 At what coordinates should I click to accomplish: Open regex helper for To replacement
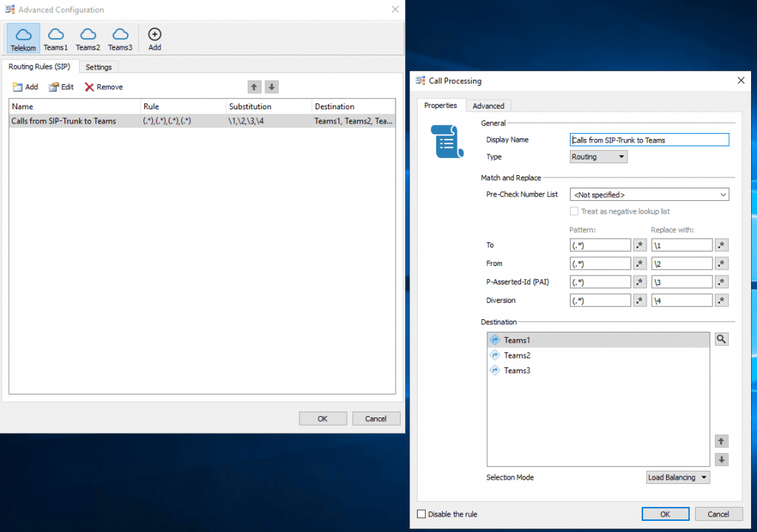(x=722, y=245)
